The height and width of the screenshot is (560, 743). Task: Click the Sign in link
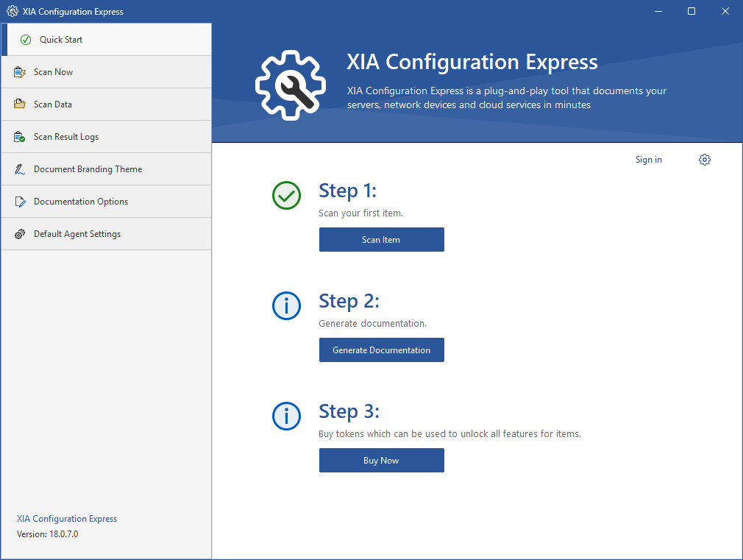coord(648,160)
